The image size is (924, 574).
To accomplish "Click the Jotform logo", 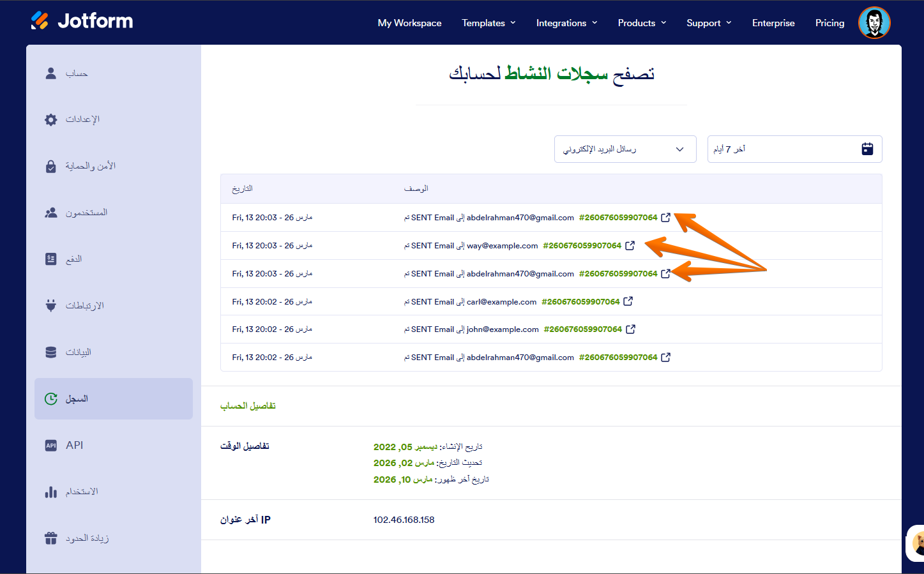I will (x=82, y=21).
